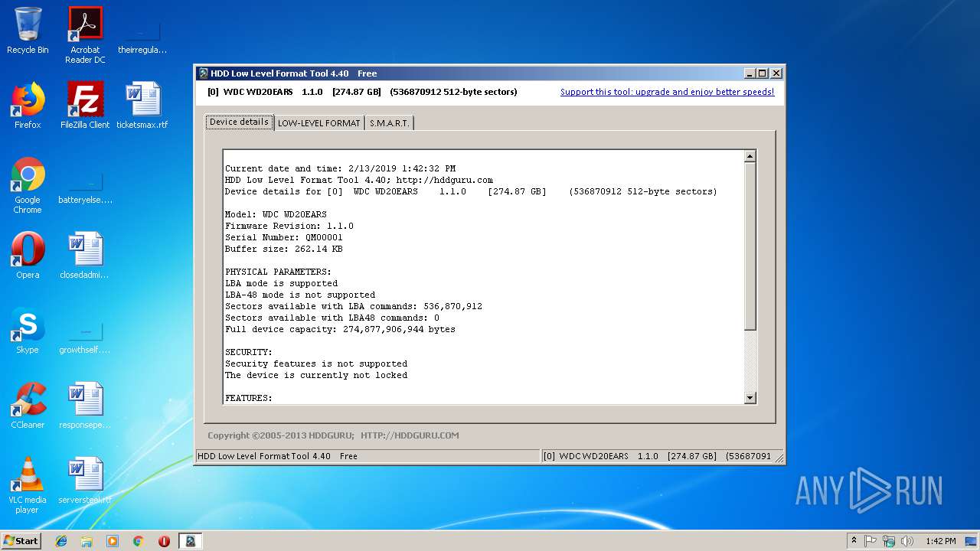Launch VLC media player shortcut
Screen dimensions: 980x551
(28, 485)
